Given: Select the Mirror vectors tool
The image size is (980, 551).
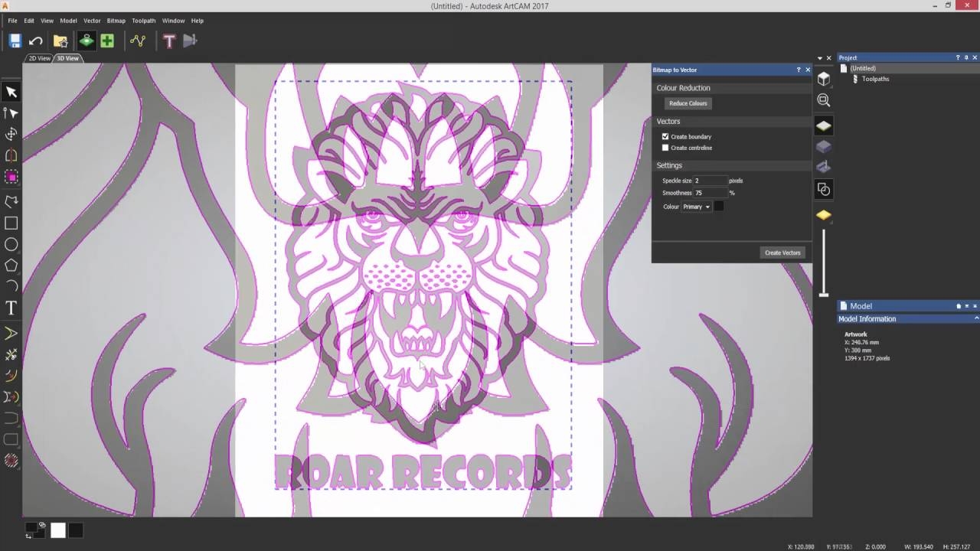Looking at the screenshot, I should (11, 155).
